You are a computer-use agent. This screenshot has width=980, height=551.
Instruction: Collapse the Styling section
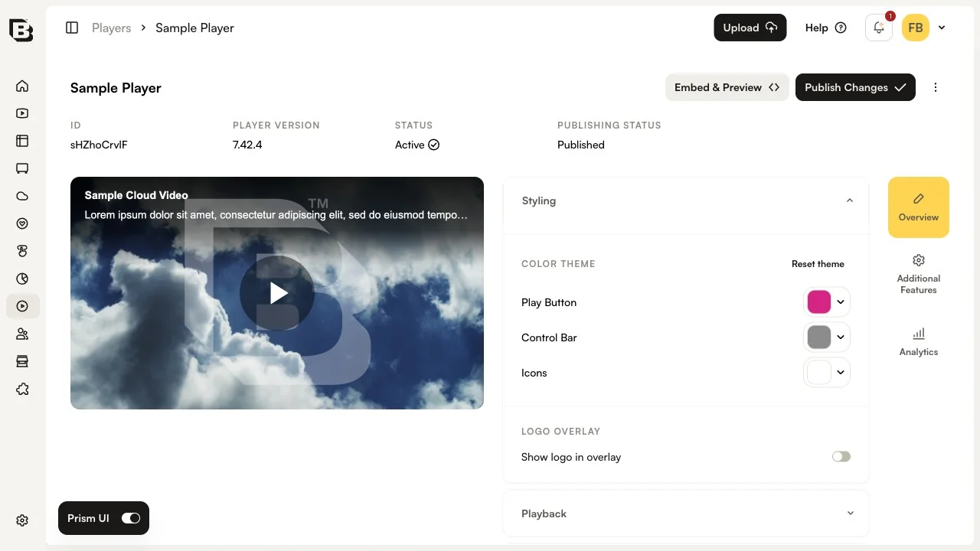point(850,201)
